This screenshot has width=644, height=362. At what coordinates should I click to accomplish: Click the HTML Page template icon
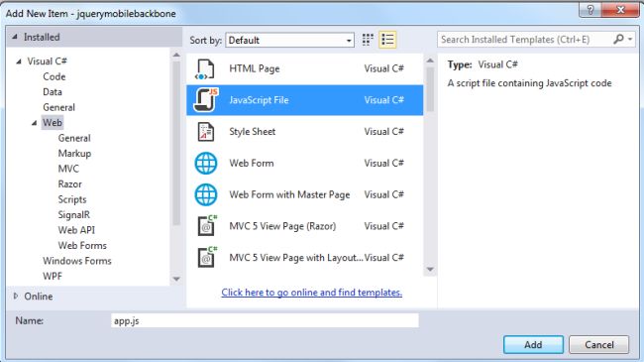pos(205,68)
